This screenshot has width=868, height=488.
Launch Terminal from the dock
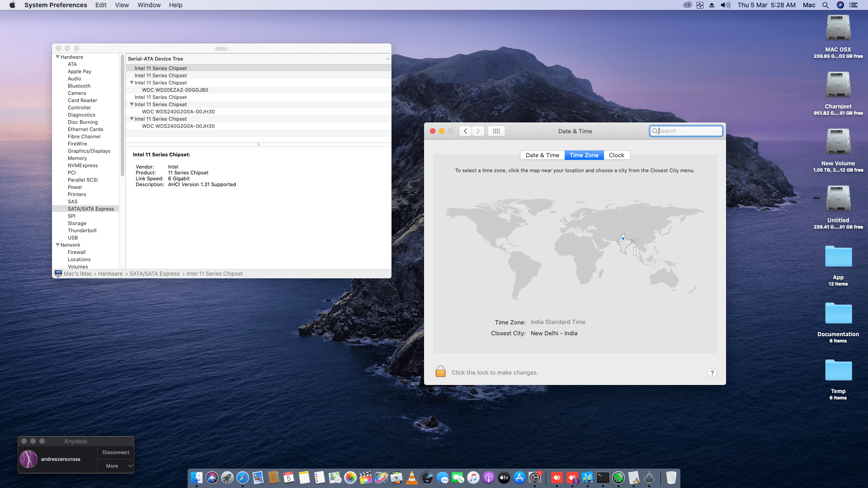point(603,478)
